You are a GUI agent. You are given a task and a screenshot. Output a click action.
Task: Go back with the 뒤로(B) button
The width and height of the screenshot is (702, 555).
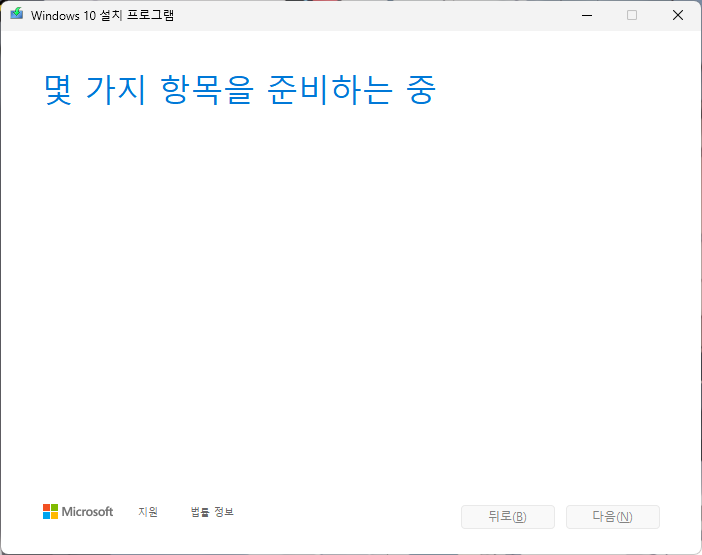click(508, 517)
